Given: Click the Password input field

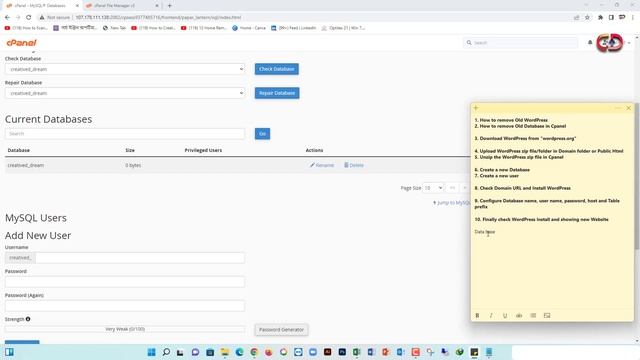Looking at the screenshot, I should (125, 282).
